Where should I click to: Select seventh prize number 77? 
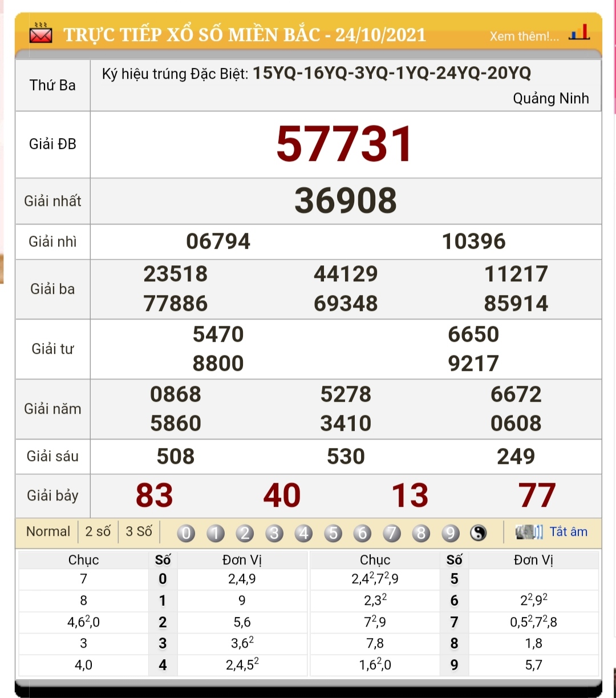[537, 495]
